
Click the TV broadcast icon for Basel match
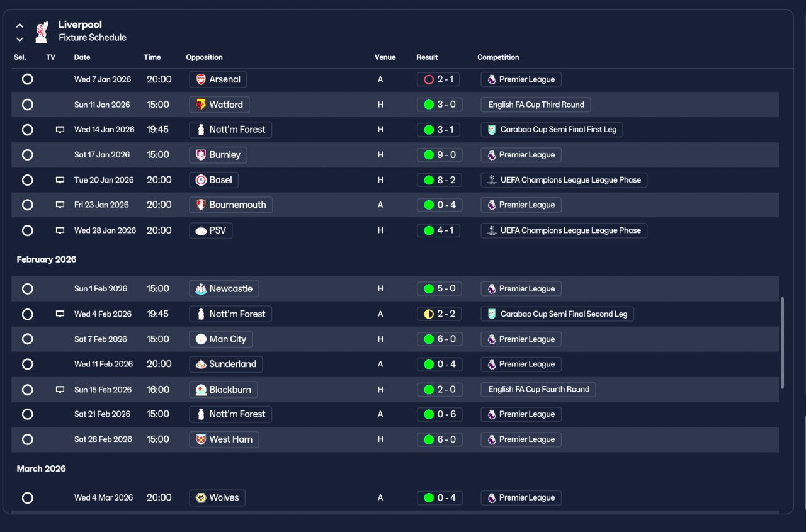coord(60,180)
